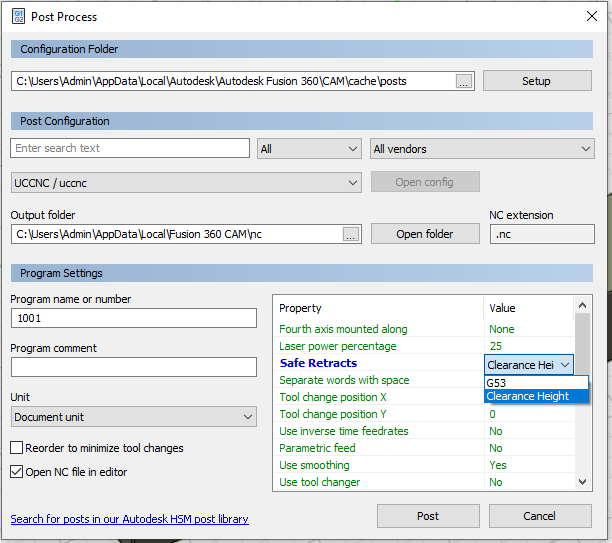Browse output folder with ellipsis button

coord(350,234)
